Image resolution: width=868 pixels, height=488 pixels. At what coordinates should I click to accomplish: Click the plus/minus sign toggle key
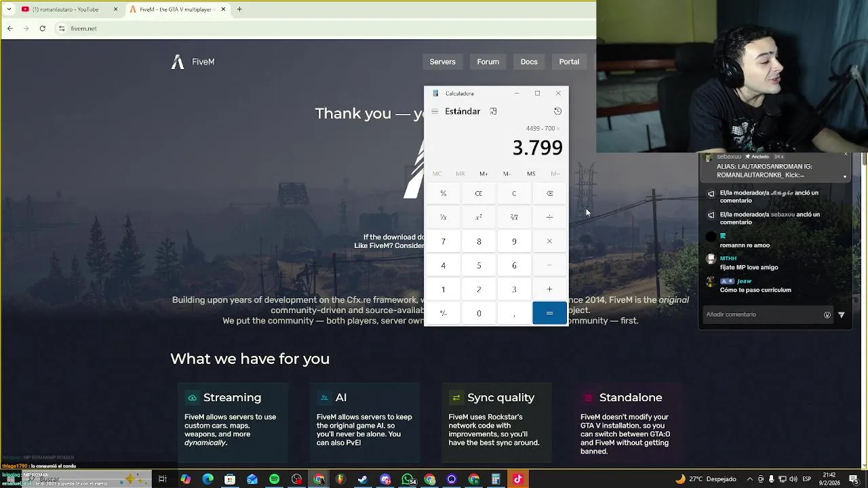pyautogui.click(x=443, y=313)
